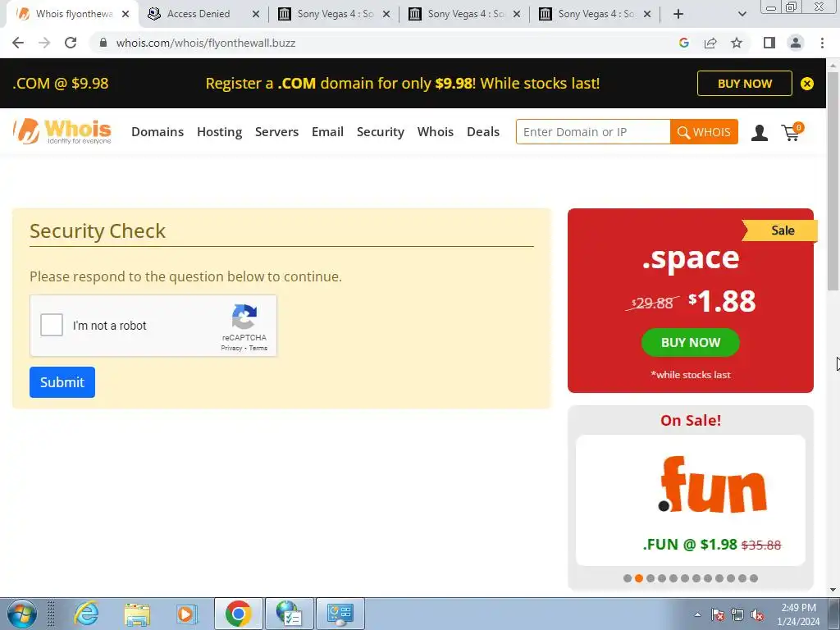
Task: Click the browser forward arrow
Action: tap(44, 43)
